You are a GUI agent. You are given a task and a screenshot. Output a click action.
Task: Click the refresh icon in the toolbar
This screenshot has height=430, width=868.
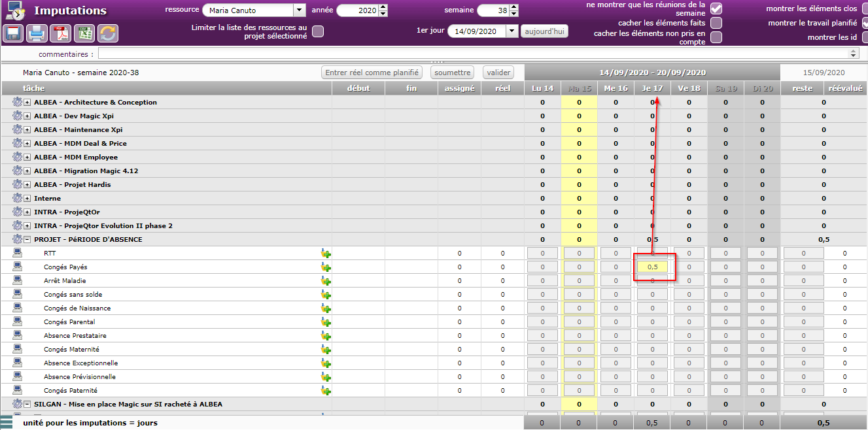tap(108, 33)
